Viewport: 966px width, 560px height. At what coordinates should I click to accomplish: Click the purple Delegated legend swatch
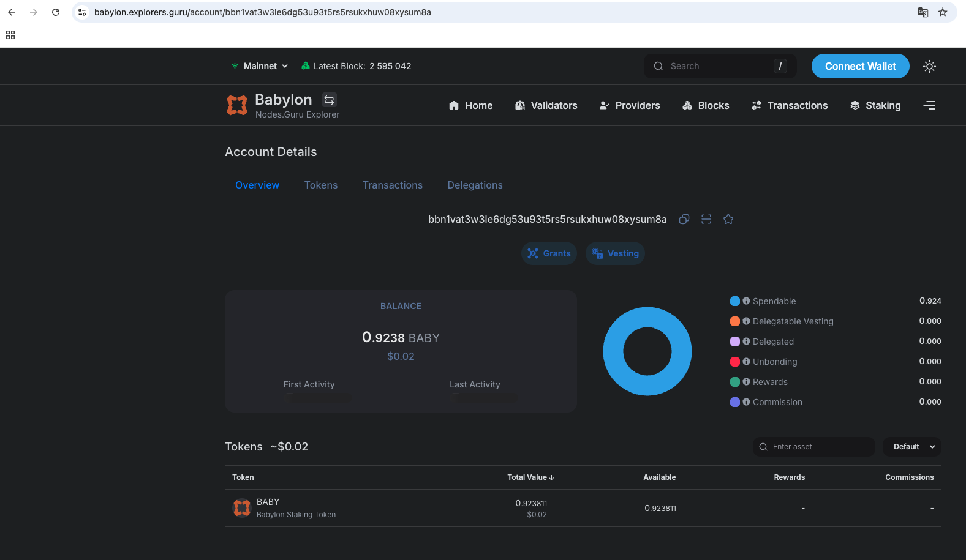[x=735, y=342]
